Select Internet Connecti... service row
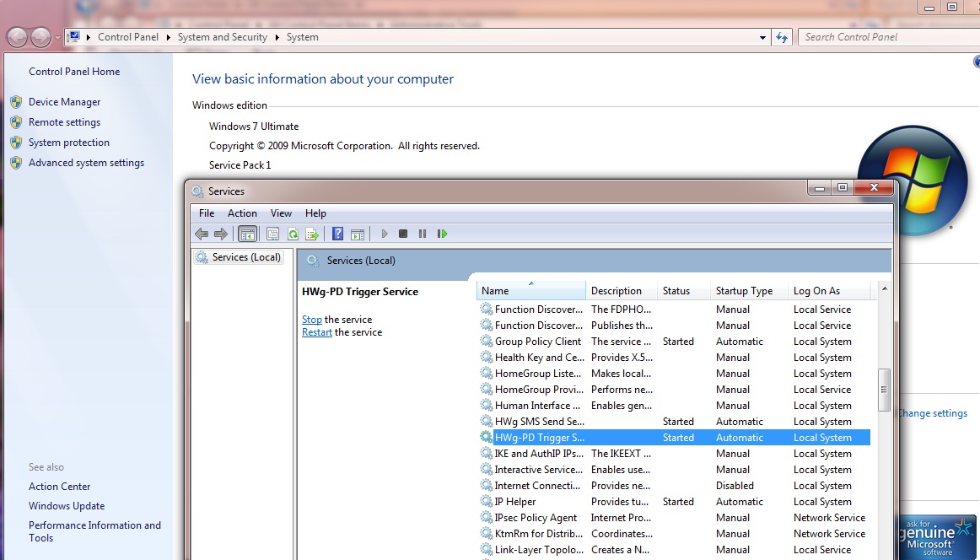The height and width of the screenshot is (560, 980). 674,486
